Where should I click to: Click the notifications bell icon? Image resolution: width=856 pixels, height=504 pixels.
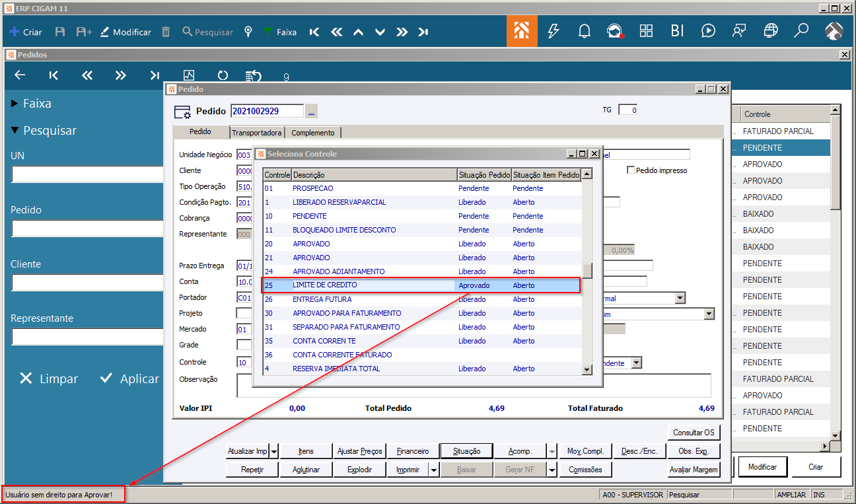click(x=584, y=31)
